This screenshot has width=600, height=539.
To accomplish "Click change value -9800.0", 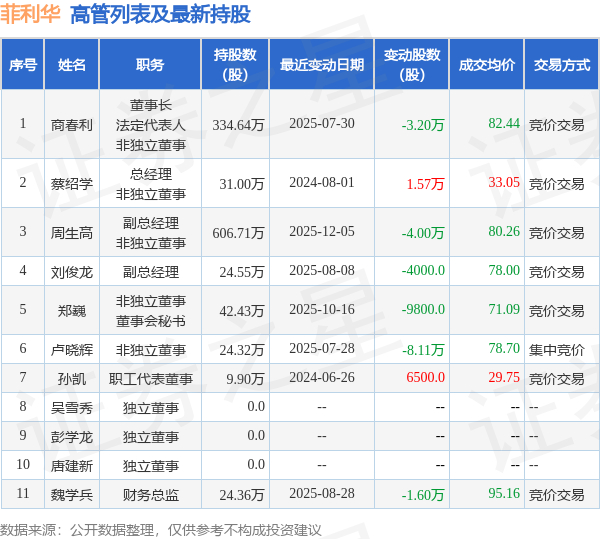I will 423,309.
